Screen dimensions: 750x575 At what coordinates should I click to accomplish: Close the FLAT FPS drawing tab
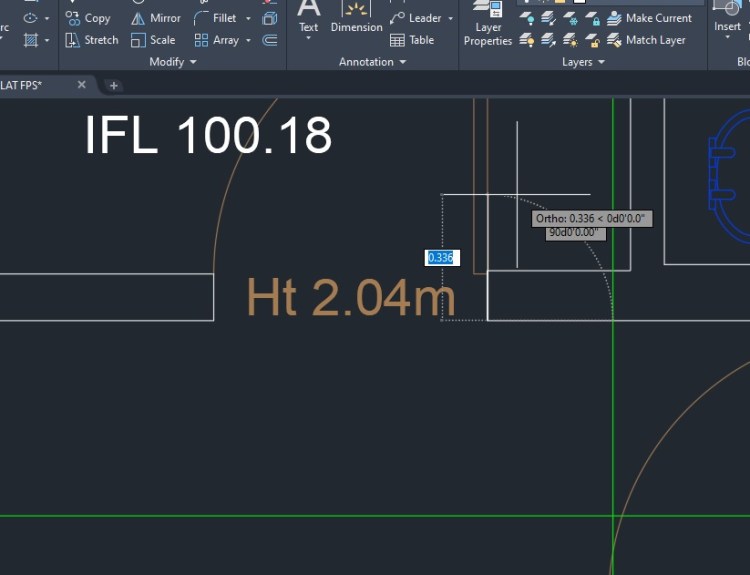82,85
